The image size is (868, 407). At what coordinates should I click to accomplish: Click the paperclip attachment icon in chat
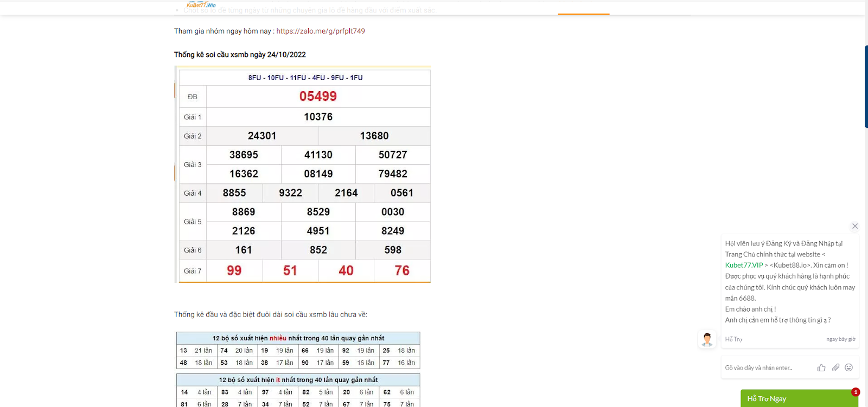pyautogui.click(x=835, y=367)
